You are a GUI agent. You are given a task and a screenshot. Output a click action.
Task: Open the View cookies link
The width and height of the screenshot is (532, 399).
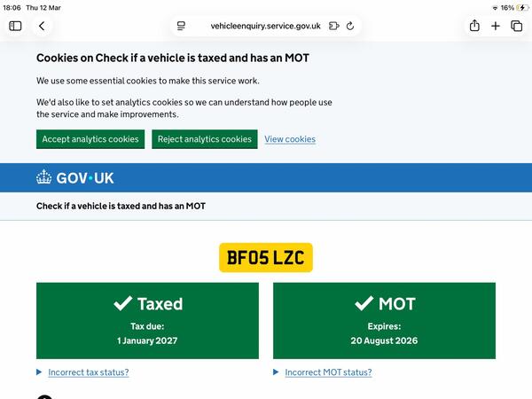pos(290,139)
